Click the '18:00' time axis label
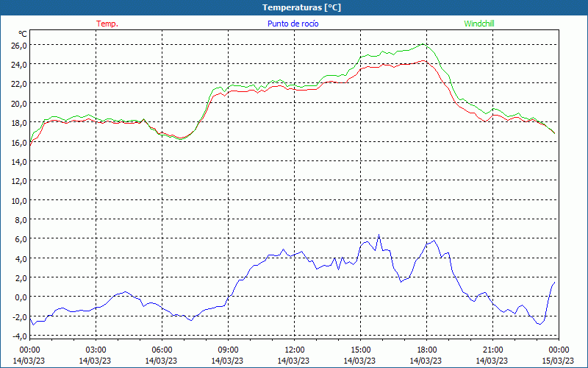Viewport: 588px width, 368px height. pos(427,350)
